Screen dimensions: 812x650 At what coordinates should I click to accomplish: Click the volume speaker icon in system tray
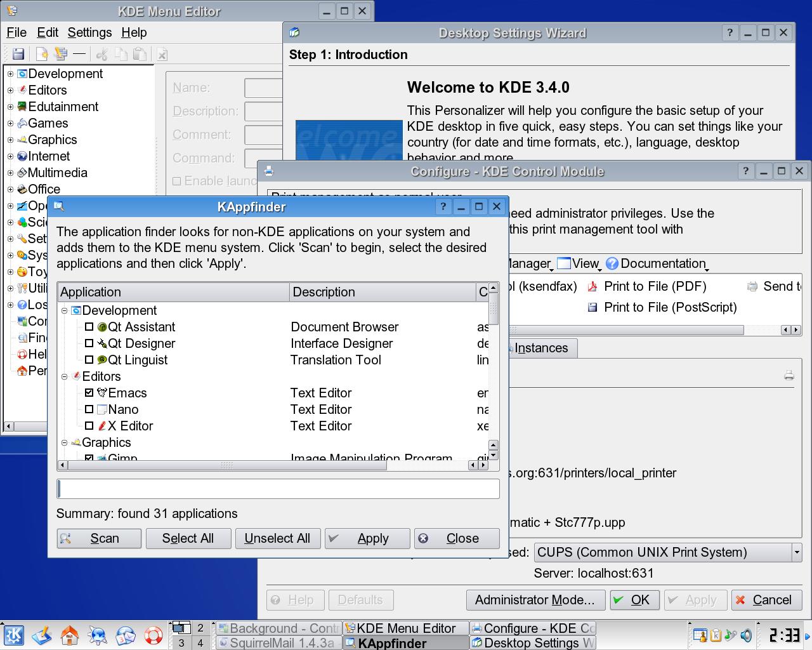[746, 635]
